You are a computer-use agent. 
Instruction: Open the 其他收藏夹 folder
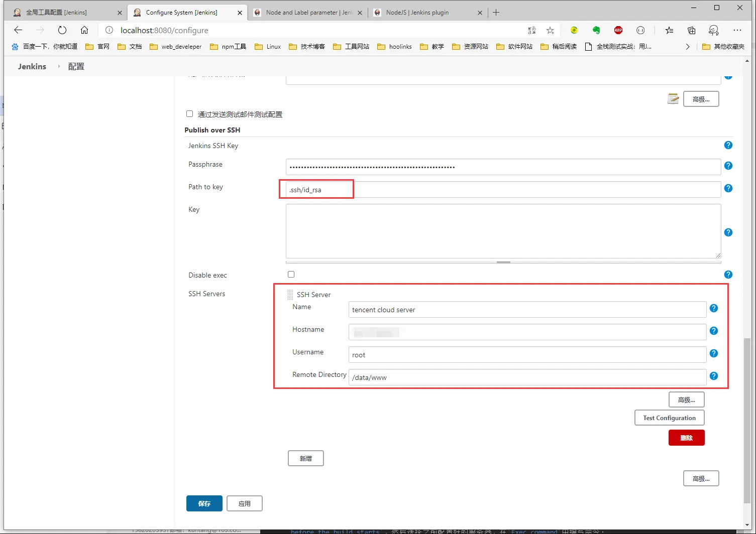(723, 47)
